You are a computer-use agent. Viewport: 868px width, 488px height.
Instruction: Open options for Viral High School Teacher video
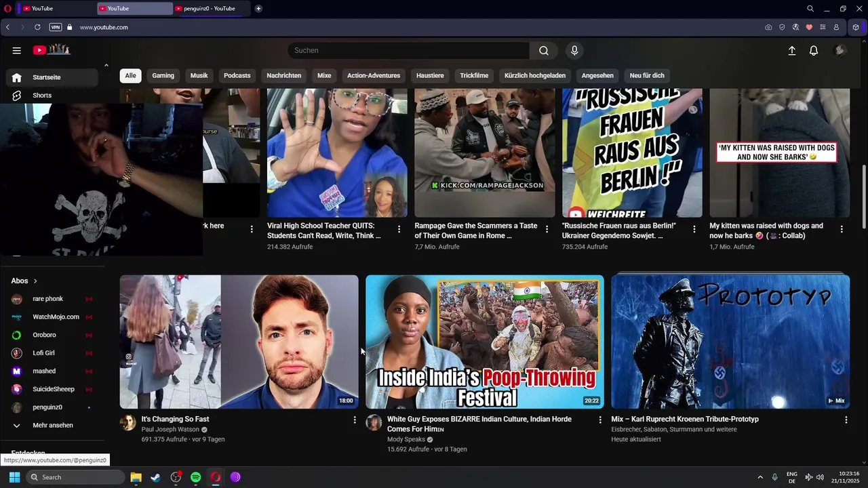(x=399, y=229)
